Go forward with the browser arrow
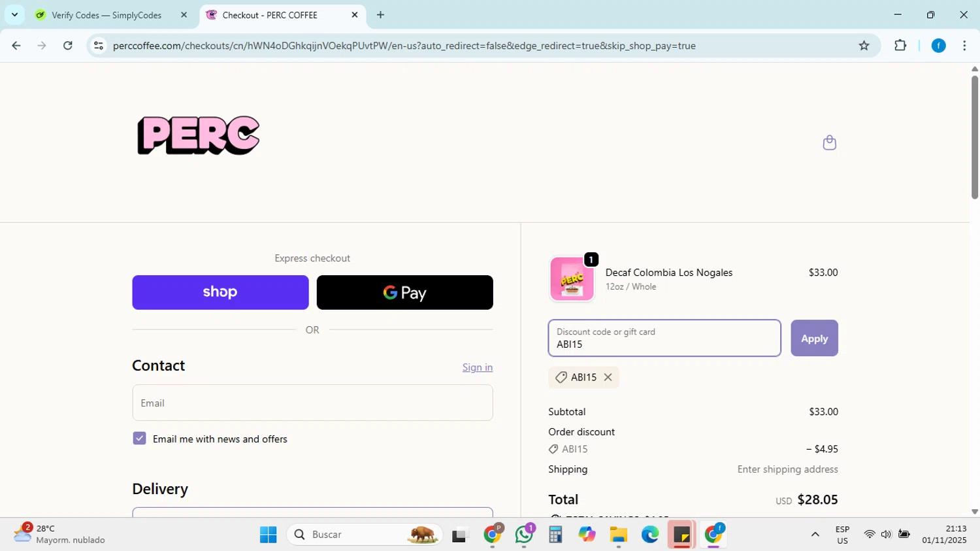 coord(42,46)
